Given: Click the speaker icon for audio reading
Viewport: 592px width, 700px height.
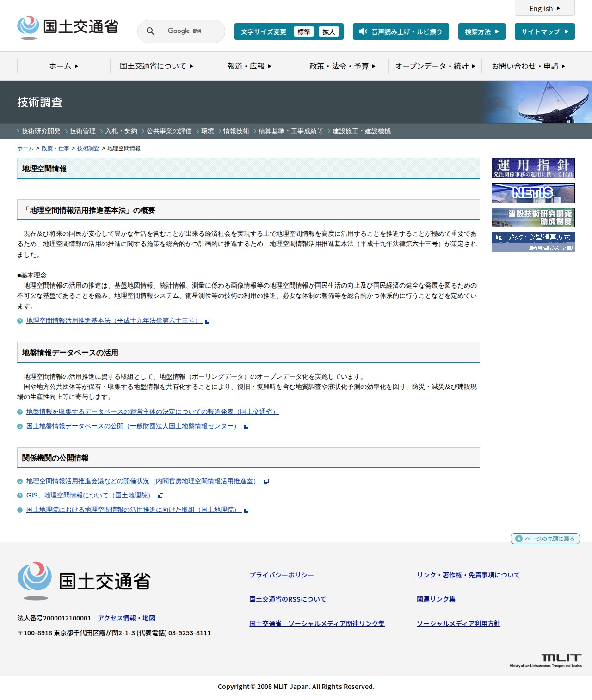Looking at the screenshot, I should pyautogui.click(x=363, y=31).
